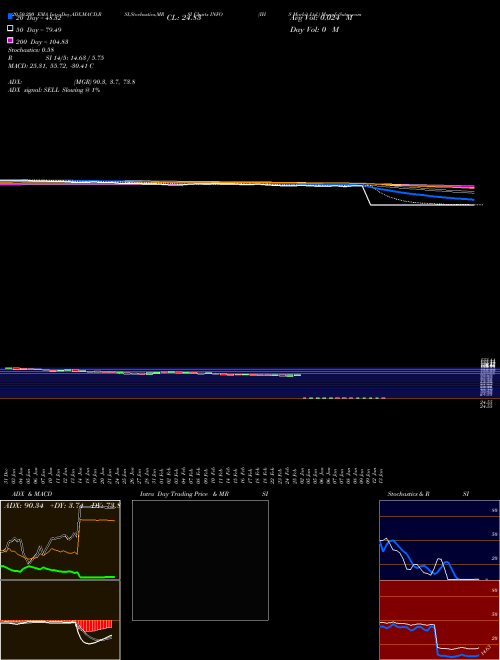Click the MACD histogram panel with red bars
This screenshot has height=660, width=500.
pos(60,620)
